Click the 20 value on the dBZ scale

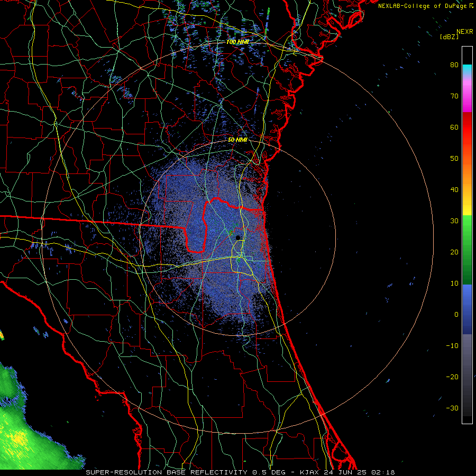point(454,252)
